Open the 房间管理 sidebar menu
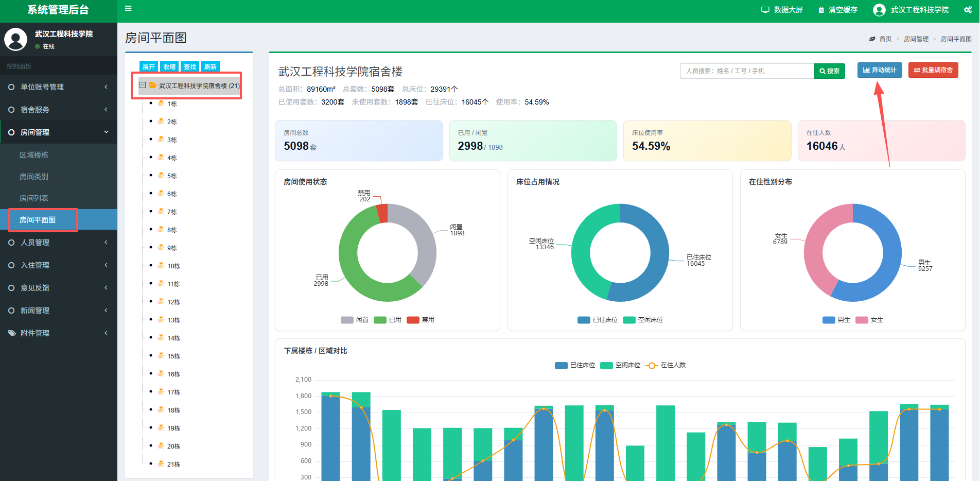Viewport: 980px width, 481px height. coord(59,132)
